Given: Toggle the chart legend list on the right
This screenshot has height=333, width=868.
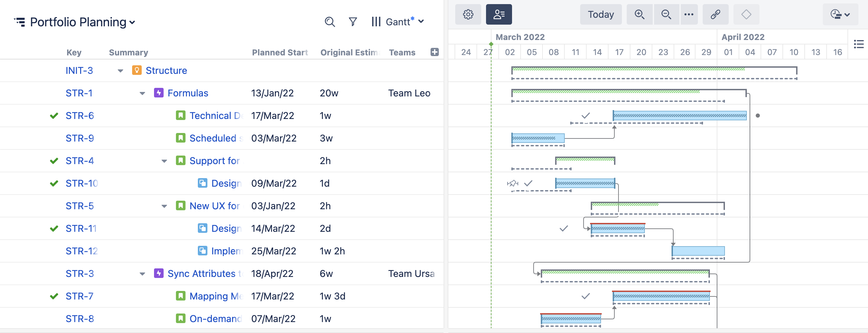Looking at the screenshot, I should point(859,44).
